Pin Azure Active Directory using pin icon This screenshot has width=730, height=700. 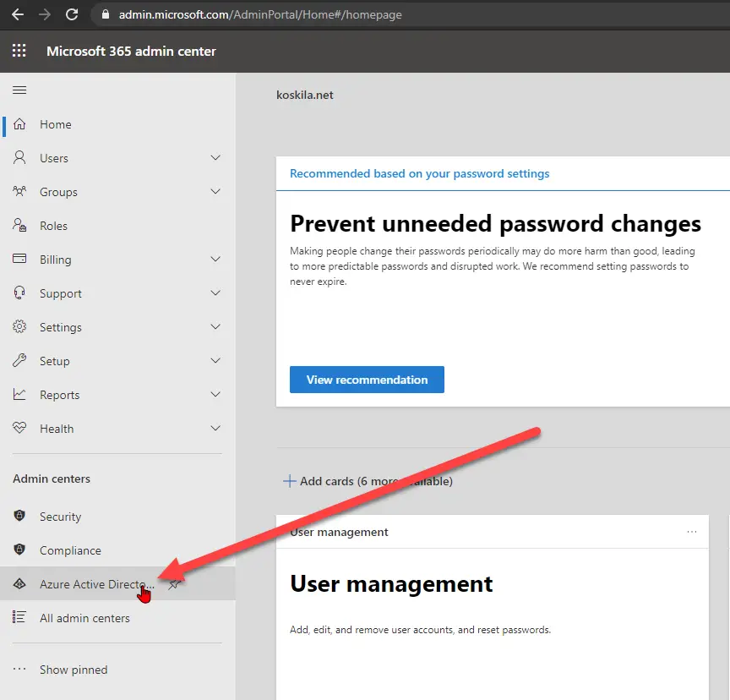tap(174, 584)
